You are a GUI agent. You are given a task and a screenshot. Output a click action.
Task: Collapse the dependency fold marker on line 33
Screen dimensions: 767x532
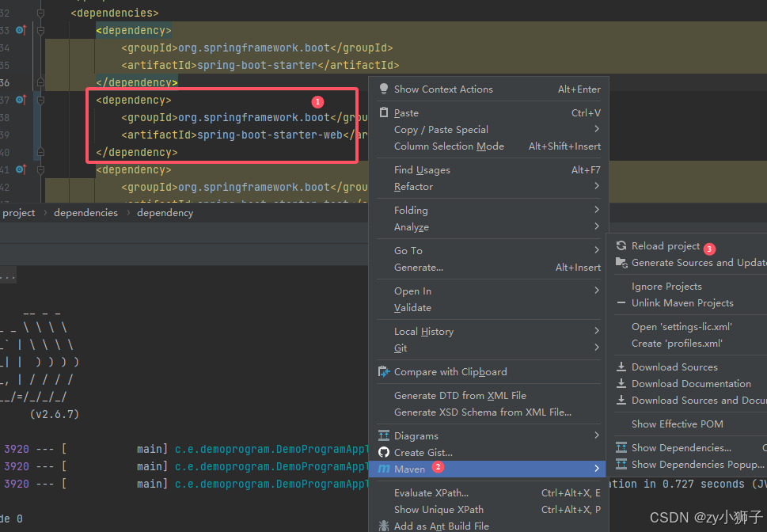click(x=40, y=30)
